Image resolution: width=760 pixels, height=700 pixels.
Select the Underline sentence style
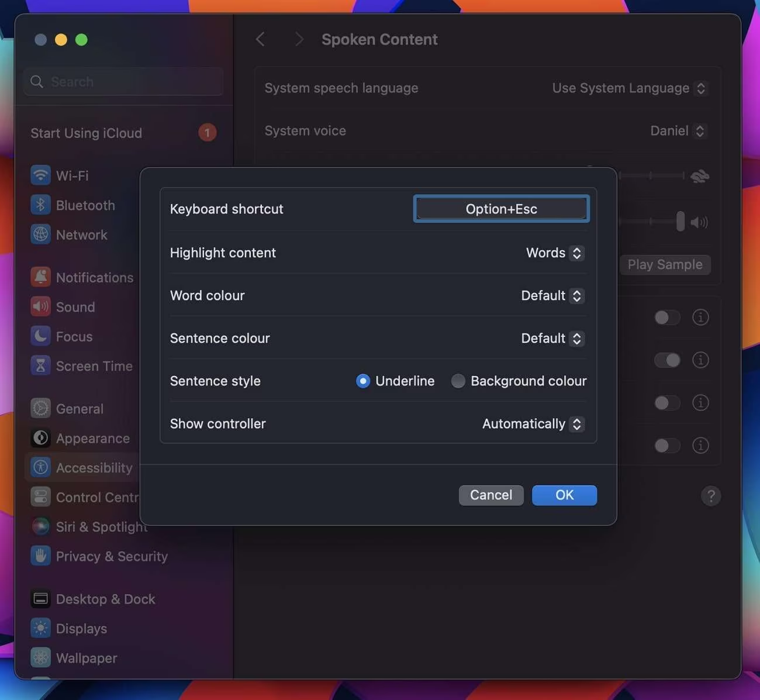(x=363, y=381)
